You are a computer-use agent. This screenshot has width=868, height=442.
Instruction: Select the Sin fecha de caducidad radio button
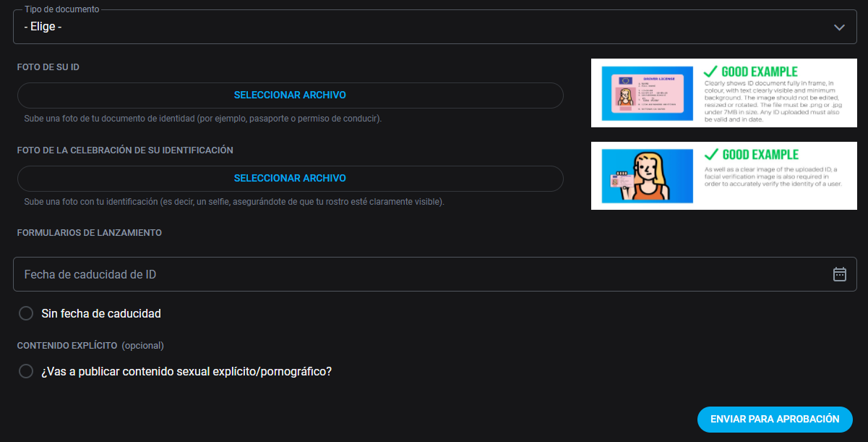(x=26, y=313)
